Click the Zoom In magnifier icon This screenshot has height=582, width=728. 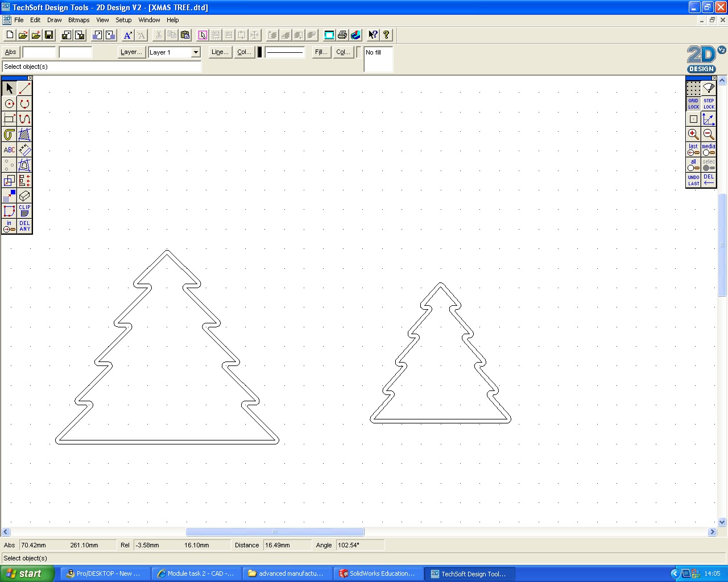693,134
